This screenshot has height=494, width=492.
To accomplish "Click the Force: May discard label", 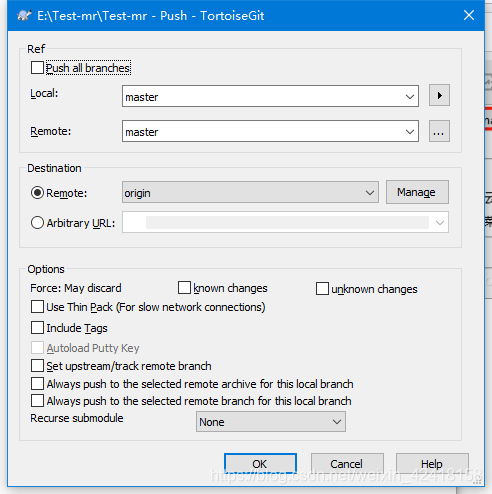I will pos(76,288).
